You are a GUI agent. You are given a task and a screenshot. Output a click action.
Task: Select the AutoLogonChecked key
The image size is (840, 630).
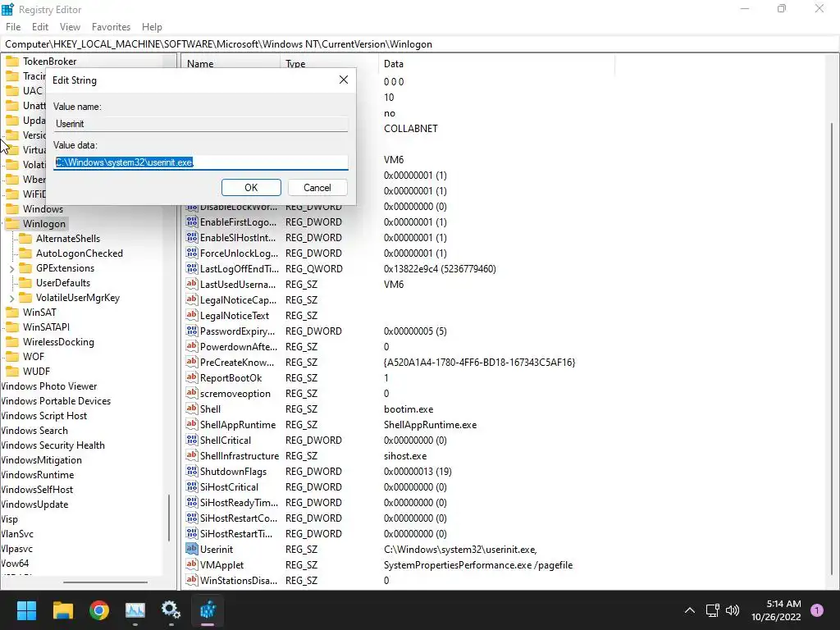point(80,253)
